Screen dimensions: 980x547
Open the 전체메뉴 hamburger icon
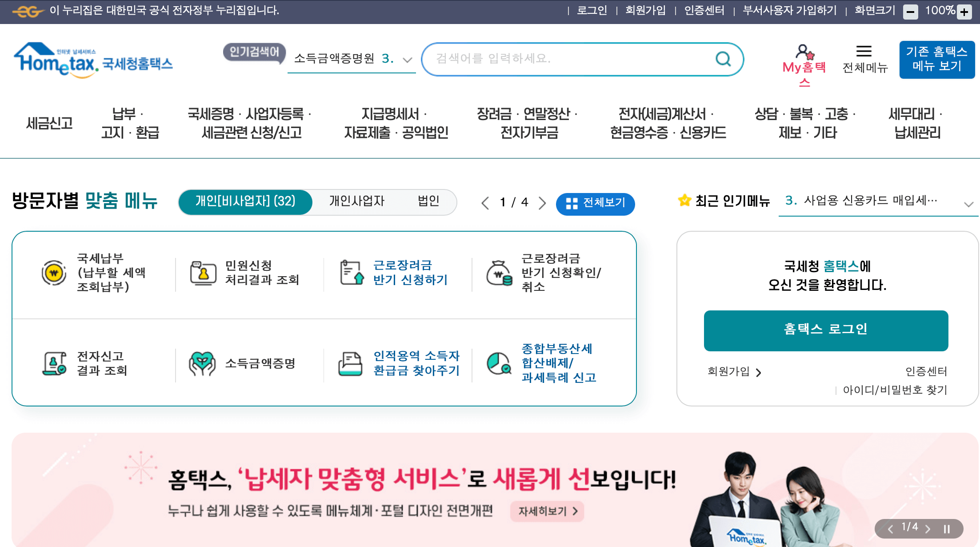point(863,52)
